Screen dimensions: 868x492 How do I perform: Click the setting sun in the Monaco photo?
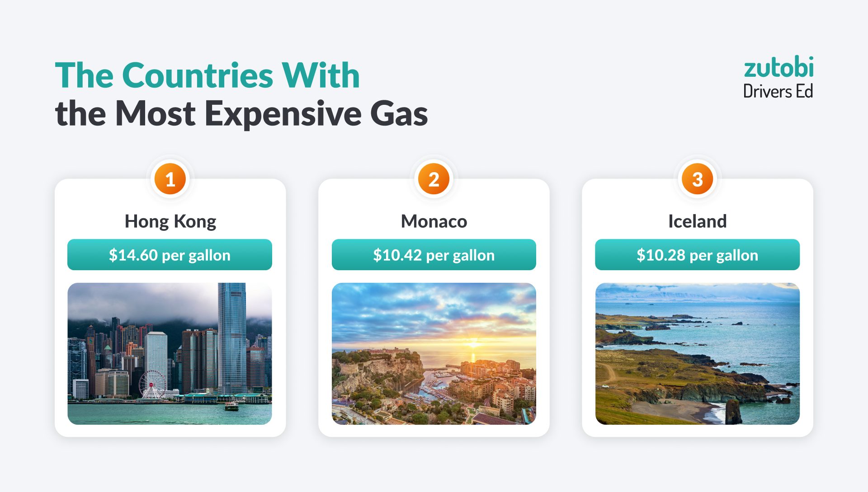coord(473,344)
